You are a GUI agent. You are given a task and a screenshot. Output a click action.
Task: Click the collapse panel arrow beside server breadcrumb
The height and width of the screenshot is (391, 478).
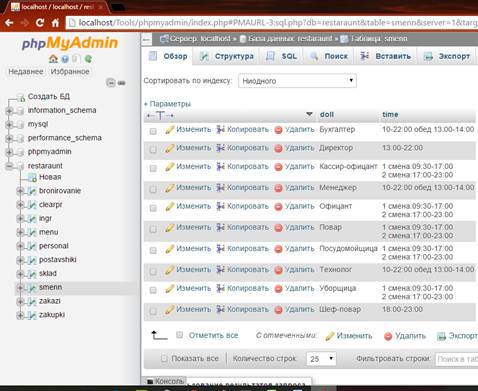click(146, 39)
